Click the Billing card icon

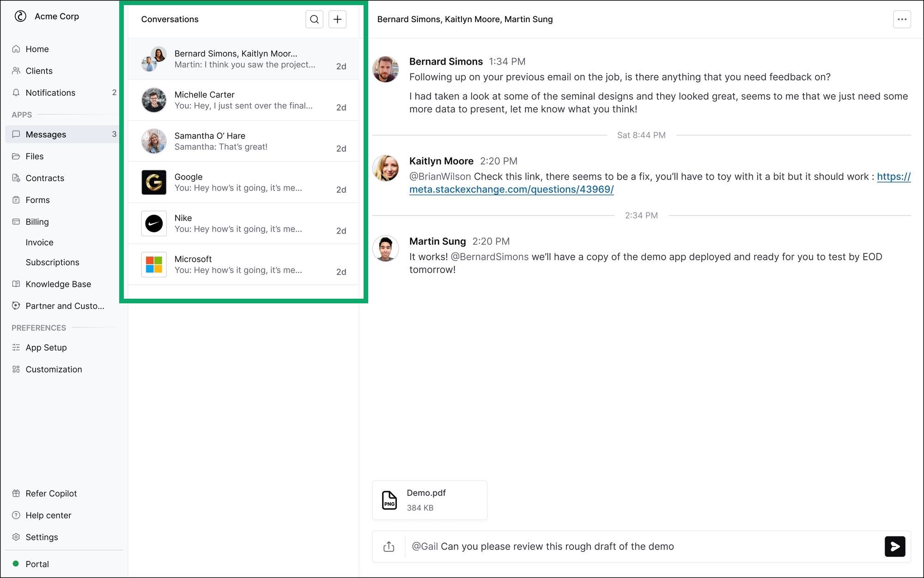(16, 221)
